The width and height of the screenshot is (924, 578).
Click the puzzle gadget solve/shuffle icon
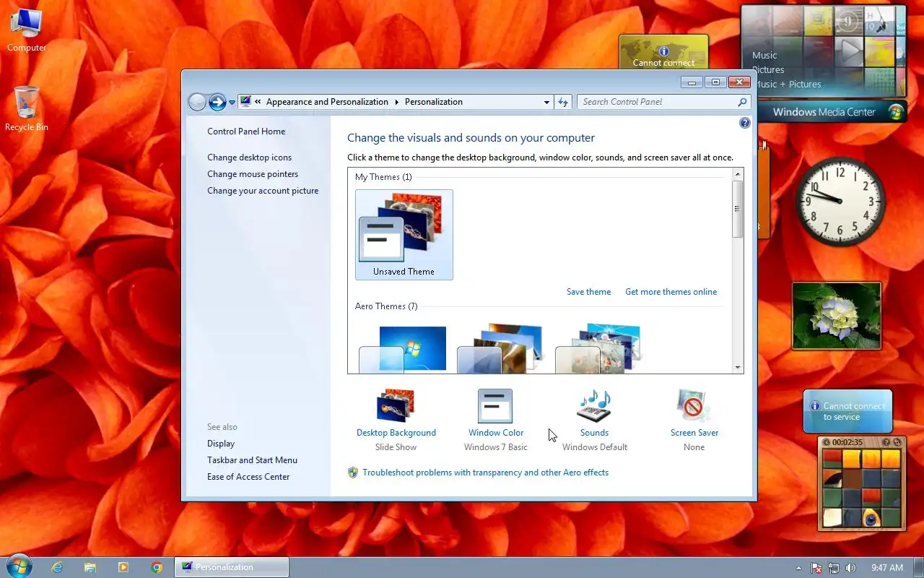click(897, 442)
